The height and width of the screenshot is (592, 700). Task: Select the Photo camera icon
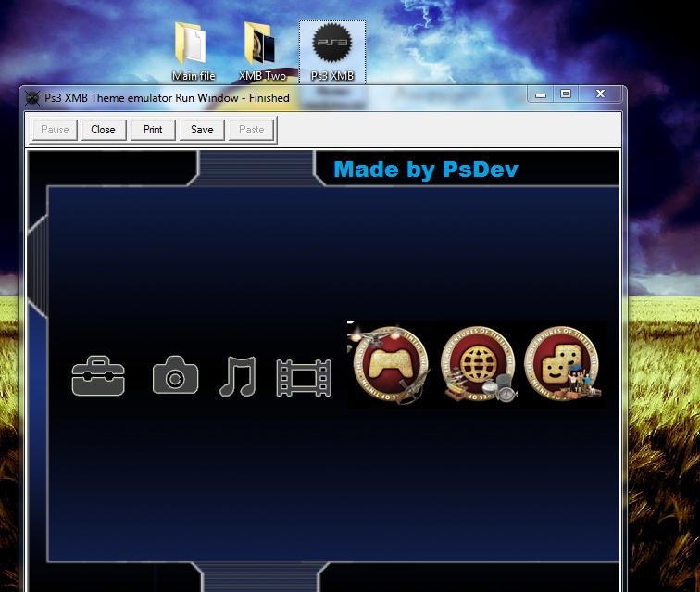click(175, 375)
